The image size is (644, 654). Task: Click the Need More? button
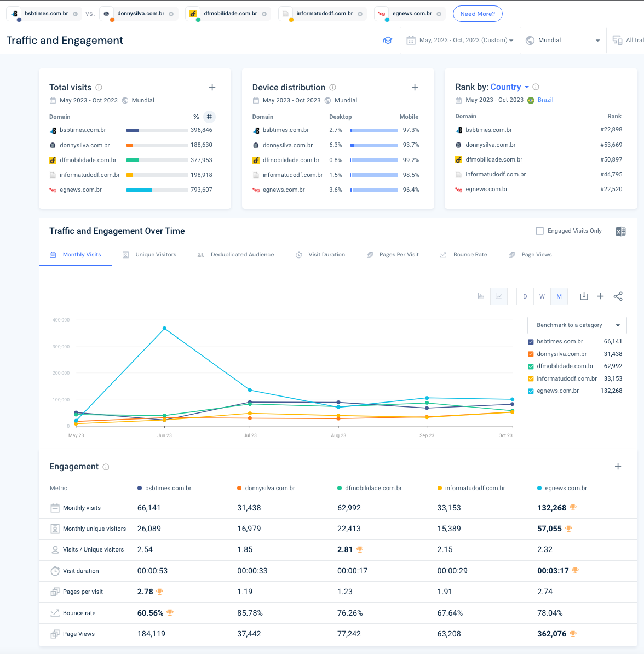click(478, 14)
